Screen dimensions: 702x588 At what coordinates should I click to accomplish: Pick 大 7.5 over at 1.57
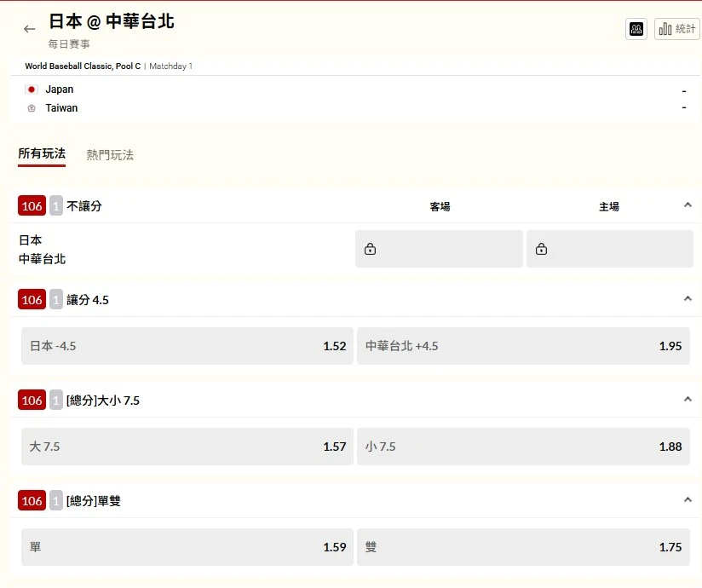(x=187, y=447)
